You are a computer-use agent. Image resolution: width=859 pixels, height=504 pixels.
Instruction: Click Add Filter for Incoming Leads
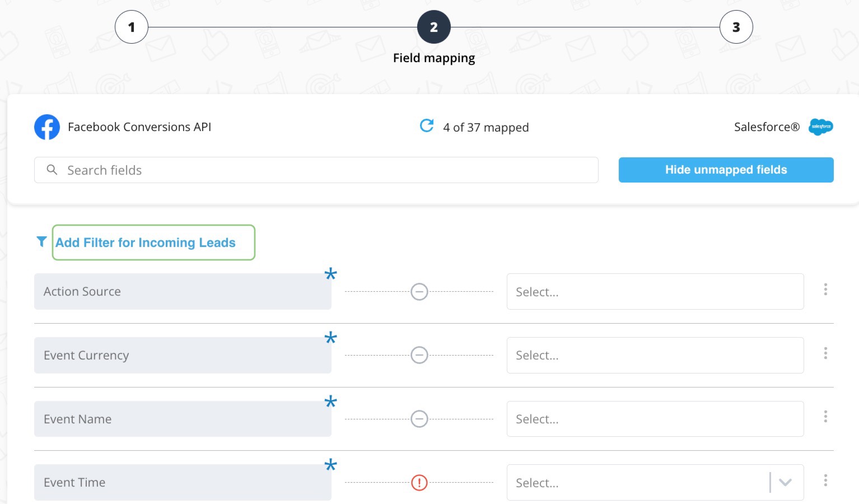[x=146, y=242]
